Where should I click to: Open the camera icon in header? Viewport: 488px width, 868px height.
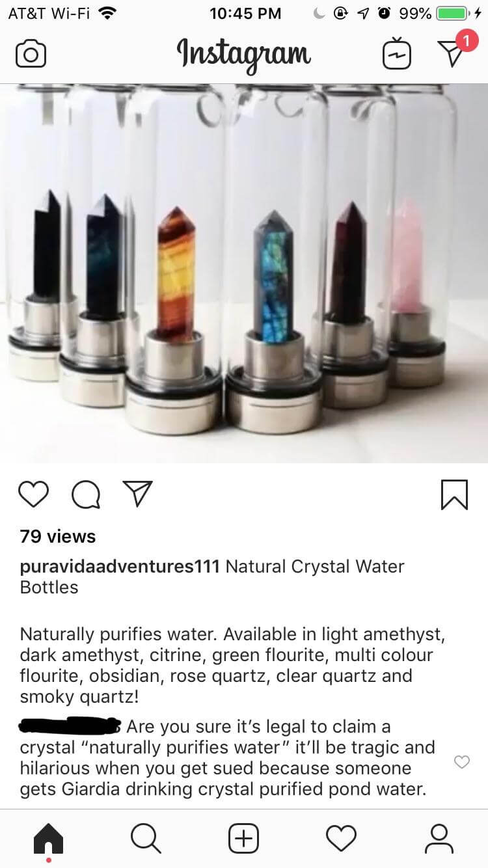pyautogui.click(x=31, y=54)
